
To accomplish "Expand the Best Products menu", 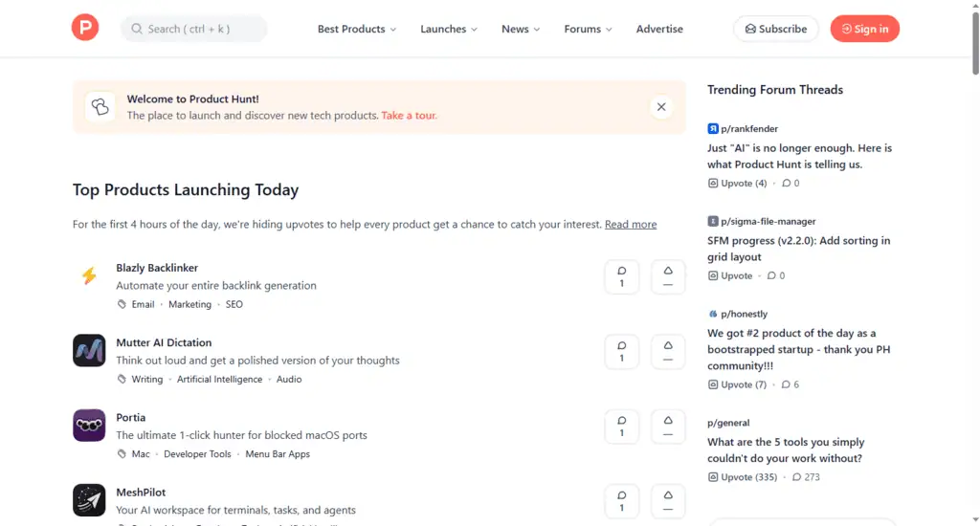I will (x=357, y=29).
